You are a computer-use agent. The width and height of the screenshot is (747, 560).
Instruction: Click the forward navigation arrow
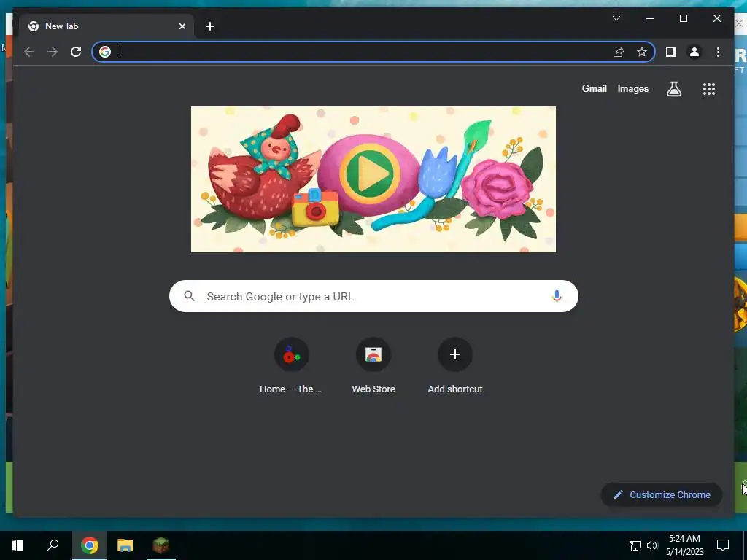click(53, 52)
